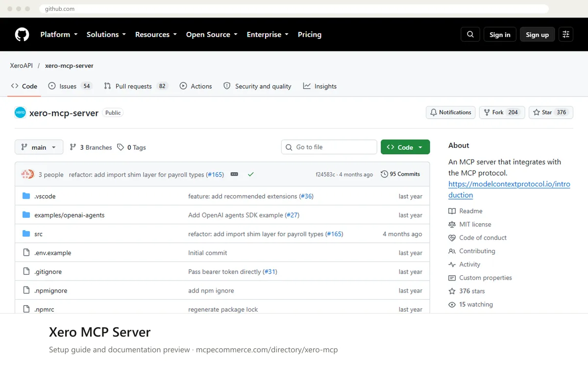This screenshot has width=588, height=368.
Task: Open the #31 pull request link
Action: click(270, 271)
